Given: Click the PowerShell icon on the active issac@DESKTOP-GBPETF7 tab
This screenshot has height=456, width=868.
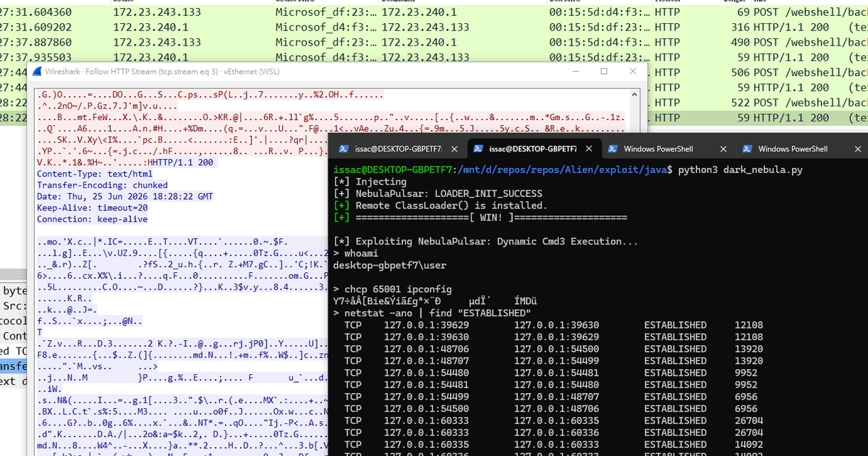Looking at the screenshot, I should (x=478, y=149).
